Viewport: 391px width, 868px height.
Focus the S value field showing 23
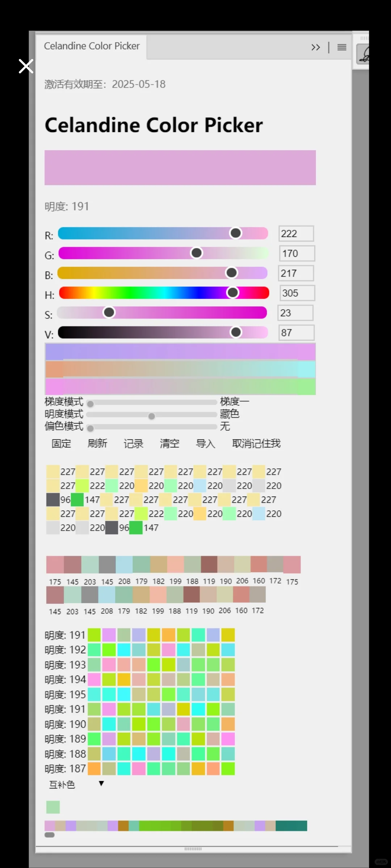295,313
